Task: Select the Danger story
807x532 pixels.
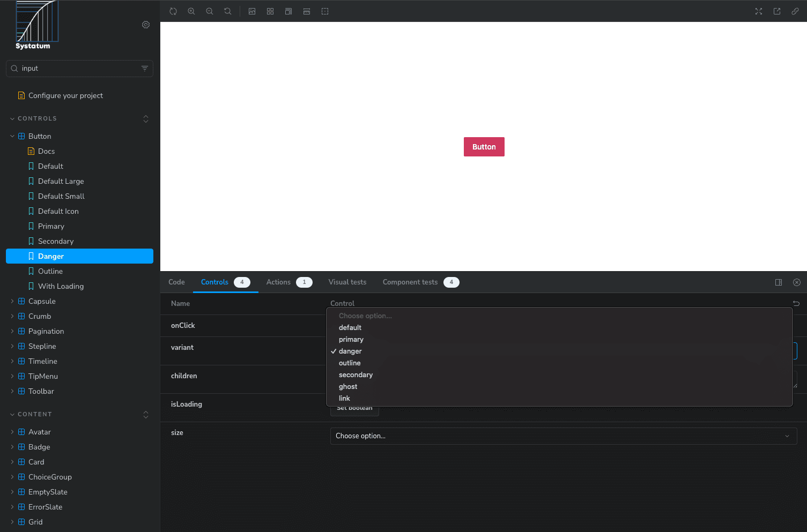Action: pyautogui.click(x=79, y=256)
